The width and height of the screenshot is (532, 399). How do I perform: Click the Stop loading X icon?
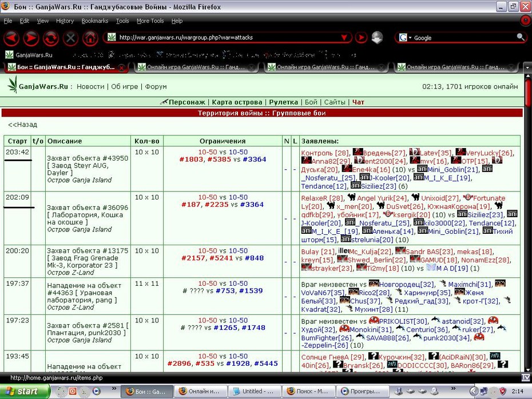[x=70, y=38]
